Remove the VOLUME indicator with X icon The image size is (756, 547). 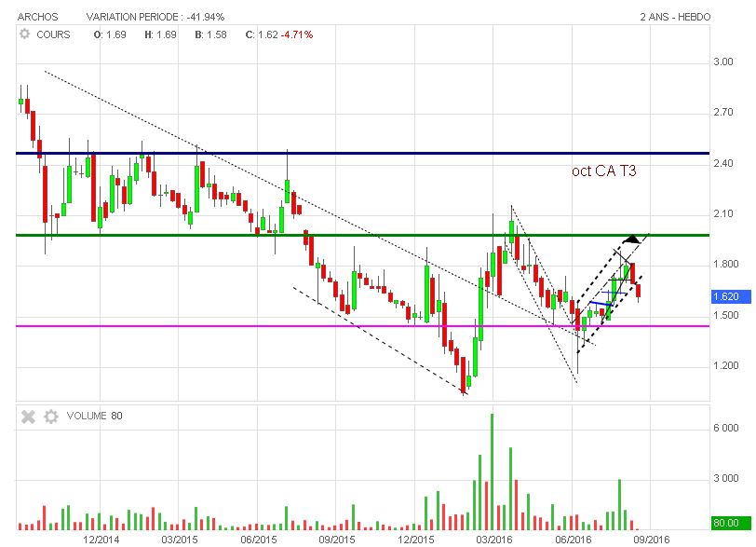(28, 417)
